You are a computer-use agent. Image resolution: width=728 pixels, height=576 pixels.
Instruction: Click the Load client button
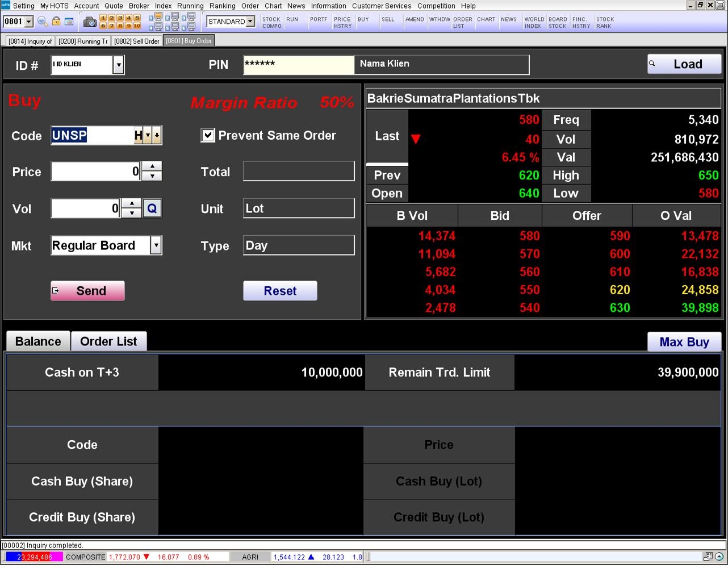coord(684,64)
